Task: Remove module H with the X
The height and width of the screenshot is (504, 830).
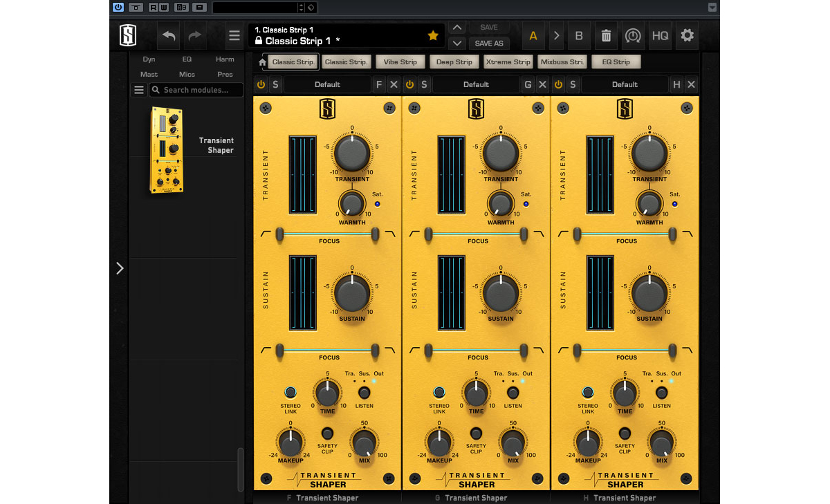Action: (691, 84)
